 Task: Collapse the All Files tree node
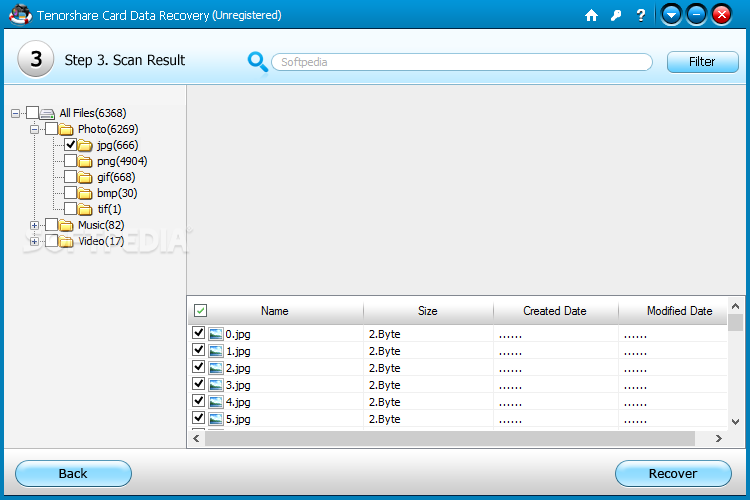coord(15,113)
